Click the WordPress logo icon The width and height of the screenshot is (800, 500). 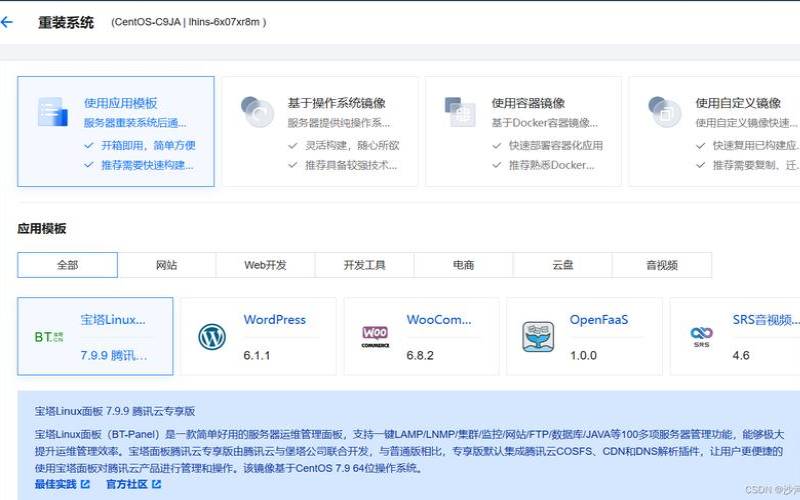tap(212, 337)
